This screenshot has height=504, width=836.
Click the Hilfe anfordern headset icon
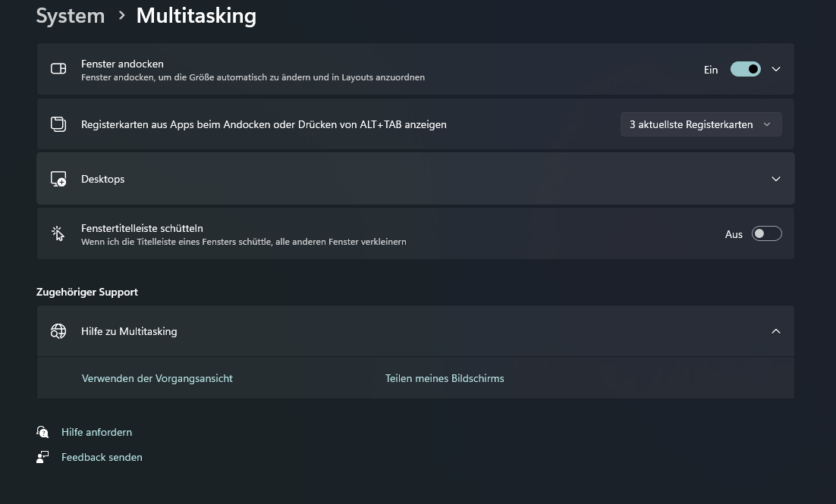tap(42, 432)
